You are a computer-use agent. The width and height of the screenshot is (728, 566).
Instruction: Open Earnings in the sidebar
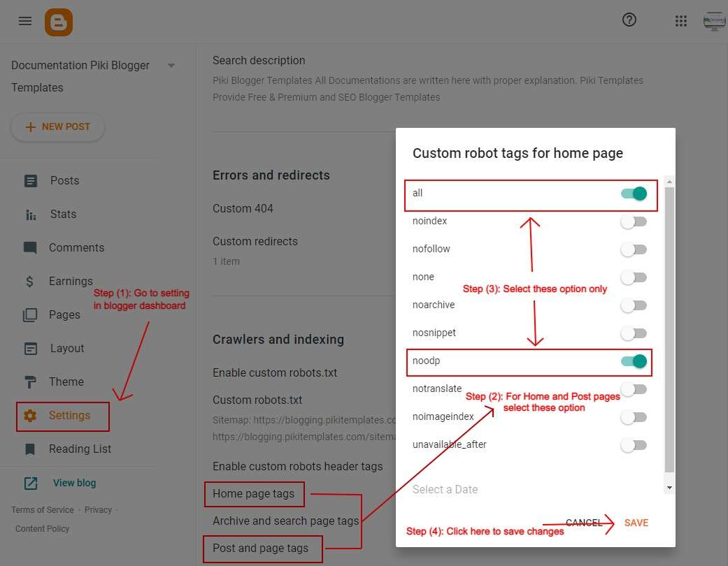tap(71, 281)
